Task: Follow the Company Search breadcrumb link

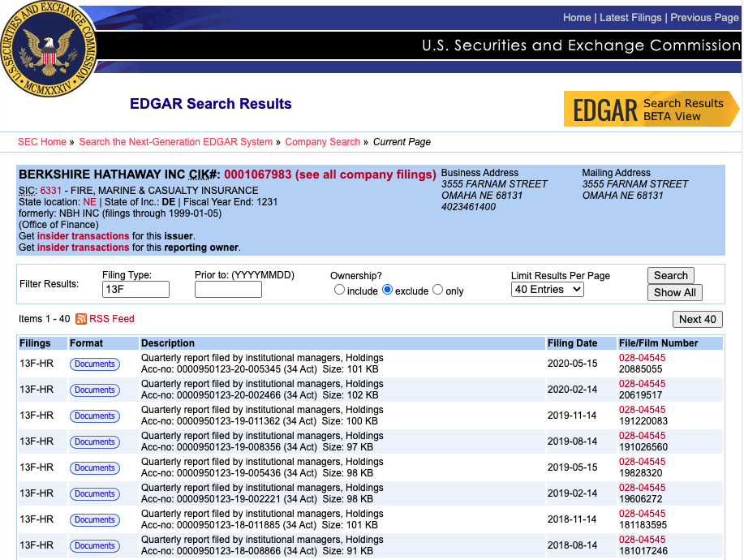Action: [323, 142]
